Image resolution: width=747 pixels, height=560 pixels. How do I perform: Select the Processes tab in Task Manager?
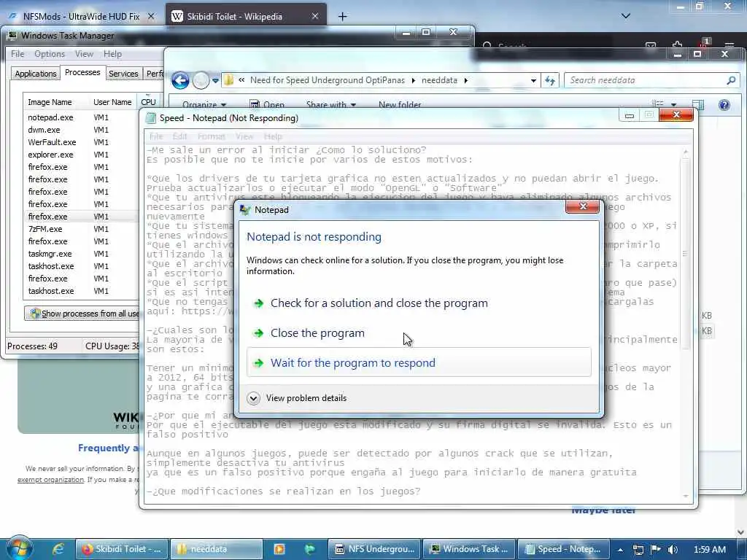[x=82, y=72]
